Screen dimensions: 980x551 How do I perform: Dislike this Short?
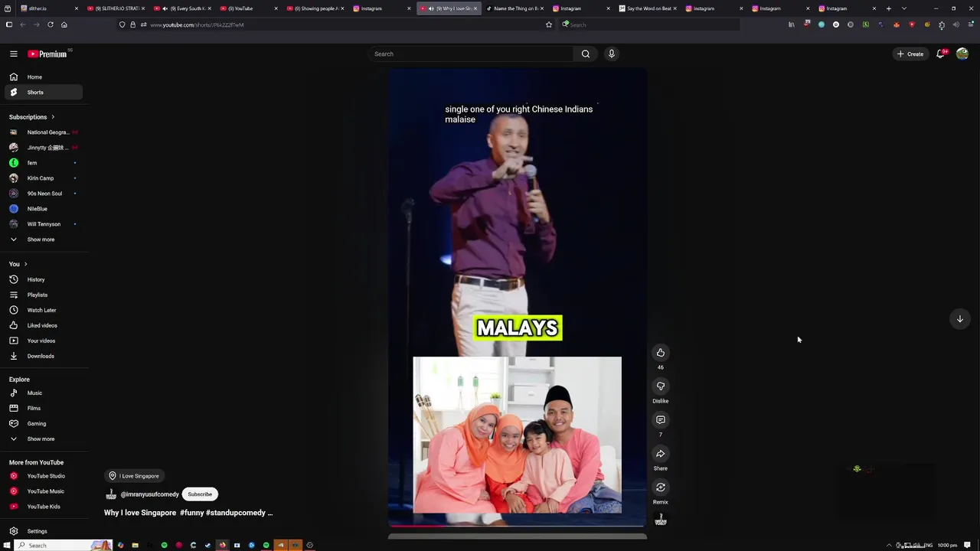pyautogui.click(x=660, y=386)
